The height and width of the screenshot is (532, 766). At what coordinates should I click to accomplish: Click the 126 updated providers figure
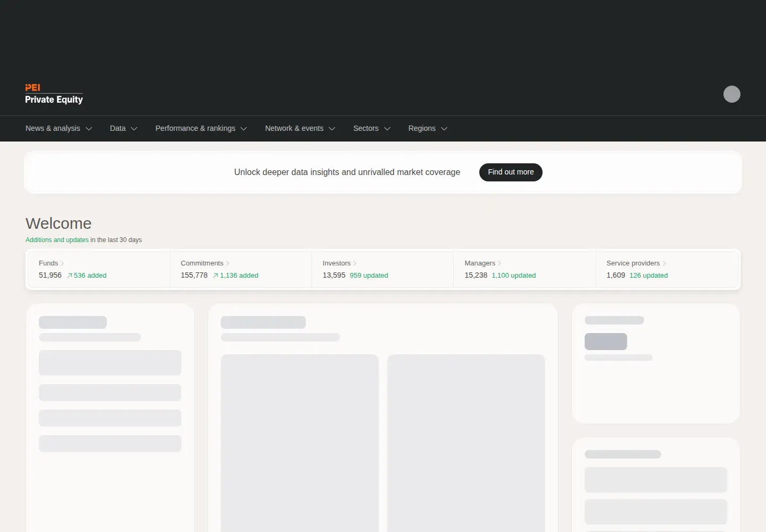pos(648,276)
